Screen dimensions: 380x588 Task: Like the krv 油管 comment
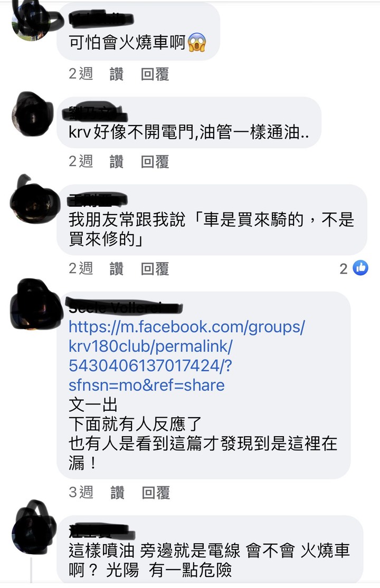point(116,161)
